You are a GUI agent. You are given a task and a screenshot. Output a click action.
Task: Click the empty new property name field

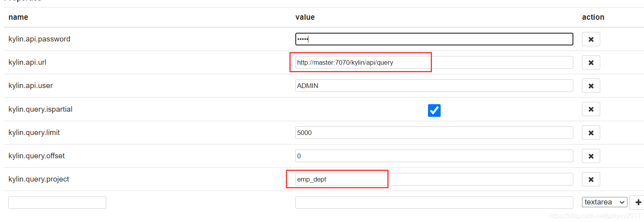(x=57, y=202)
